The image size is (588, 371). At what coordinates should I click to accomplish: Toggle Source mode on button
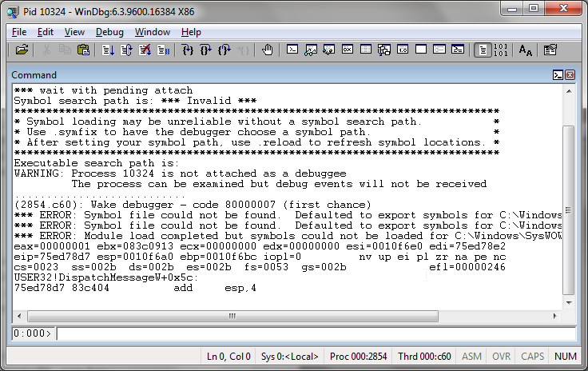click(x=482, y=50)
